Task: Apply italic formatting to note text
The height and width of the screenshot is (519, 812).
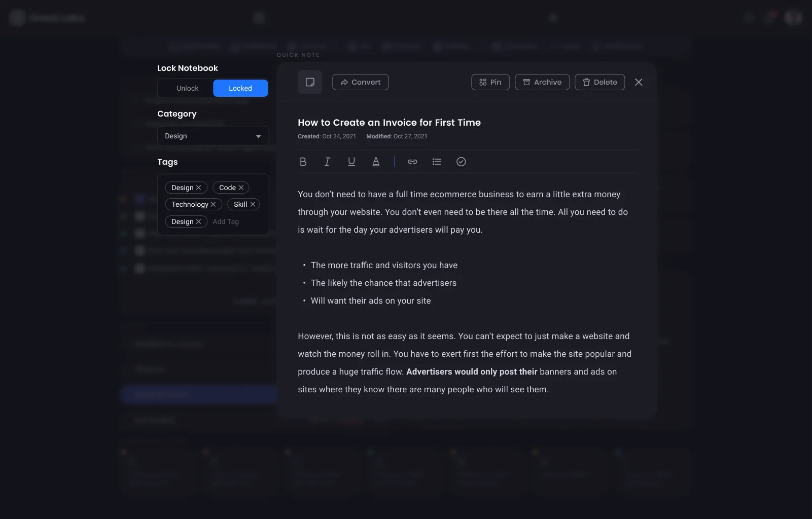Action: 327,162
